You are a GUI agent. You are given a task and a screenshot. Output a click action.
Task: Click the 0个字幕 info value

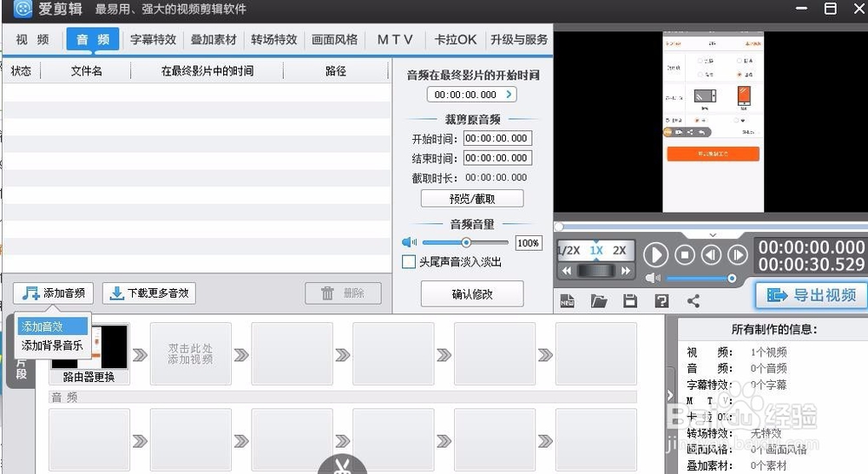tap(768, 385)
